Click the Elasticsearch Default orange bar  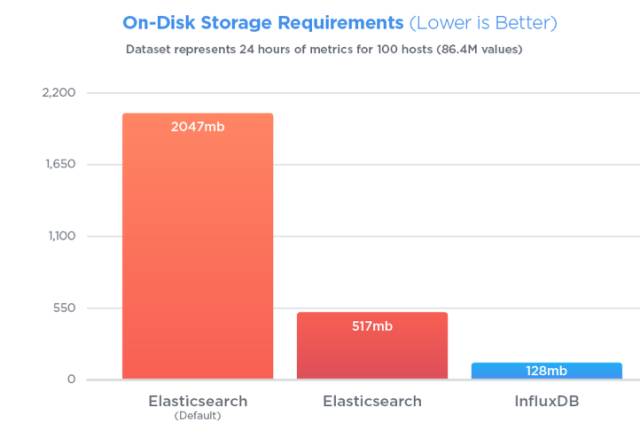point(198,246)
